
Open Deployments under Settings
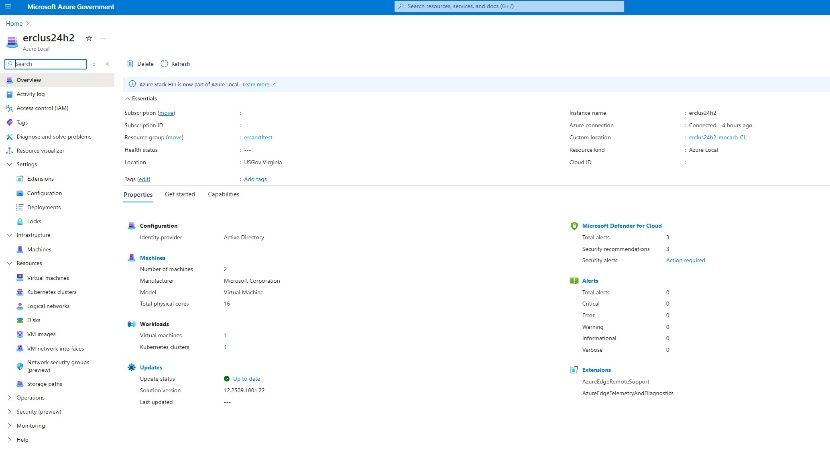[x=44, y=207]
